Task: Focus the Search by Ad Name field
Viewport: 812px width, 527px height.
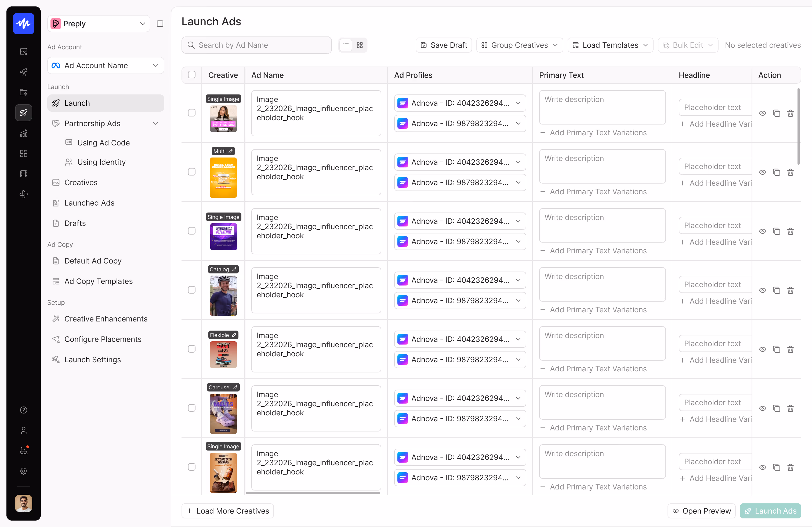Action: click(x=256, y=45)
